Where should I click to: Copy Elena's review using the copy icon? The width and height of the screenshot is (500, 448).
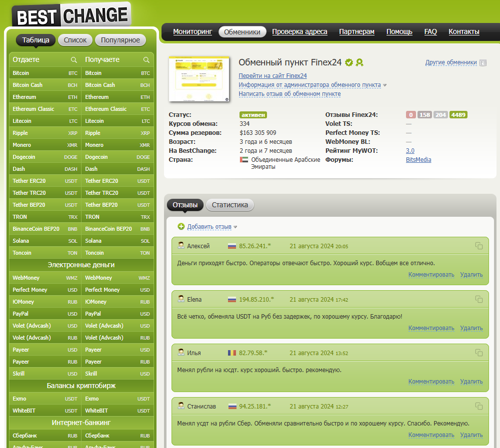(x=479, y=299)
